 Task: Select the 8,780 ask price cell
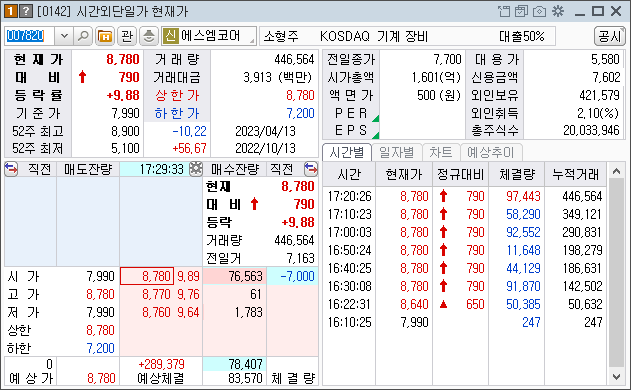147,276
